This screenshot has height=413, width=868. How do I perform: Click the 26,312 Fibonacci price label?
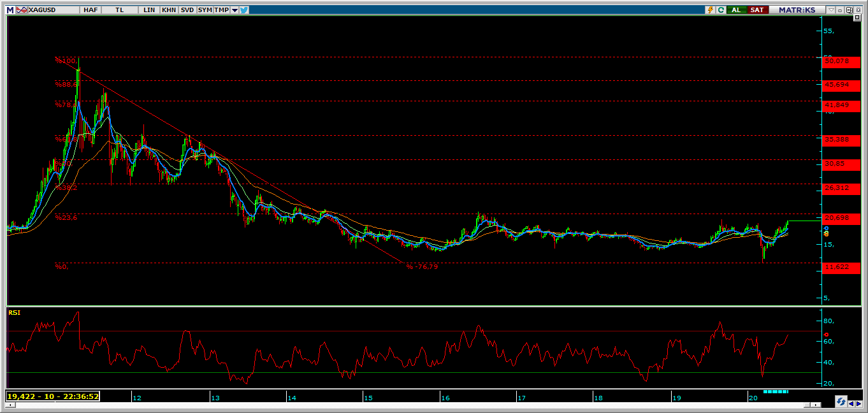(841, 188)
